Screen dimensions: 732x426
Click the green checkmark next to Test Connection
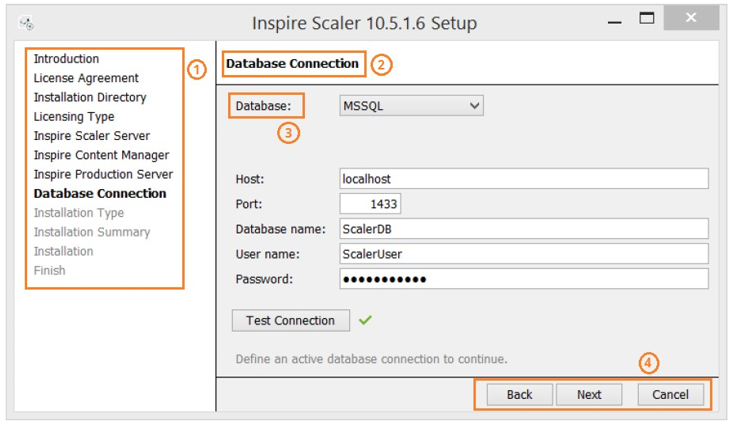(x=365, y=320)
